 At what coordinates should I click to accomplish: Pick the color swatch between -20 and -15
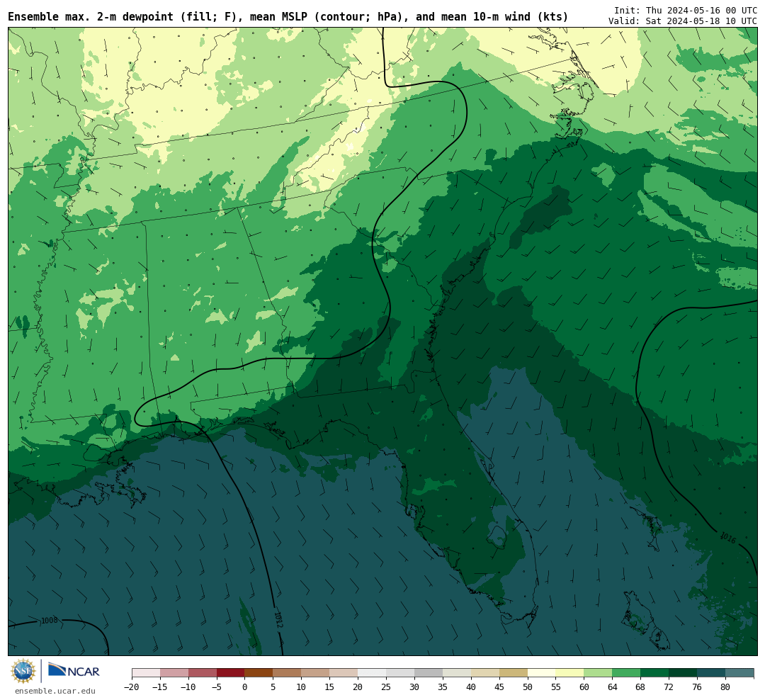[x=146, y=673]
